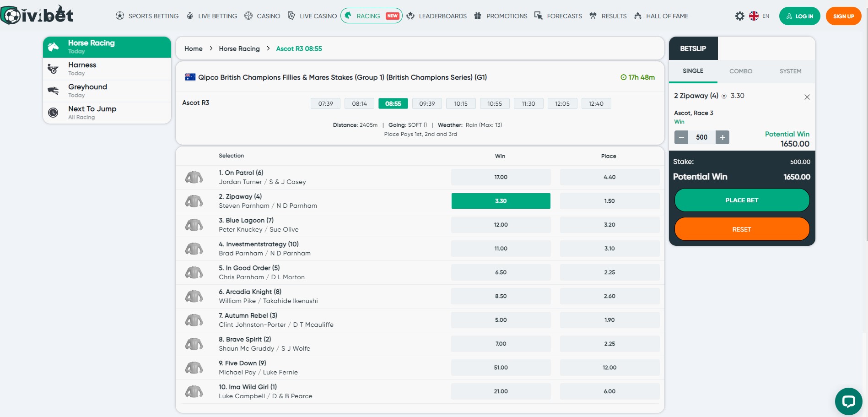Open Sports Betting menu
This screenshot has height=417, width=868.
(x=147, y=16)
